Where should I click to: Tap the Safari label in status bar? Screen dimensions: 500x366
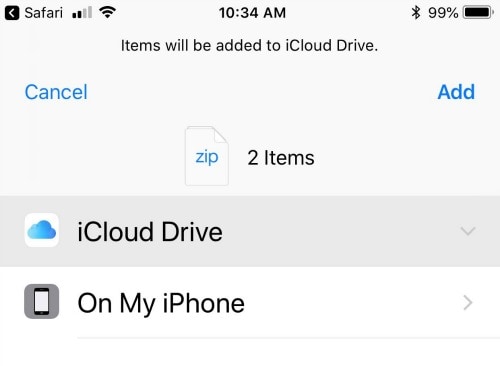(x=43, y=13)
